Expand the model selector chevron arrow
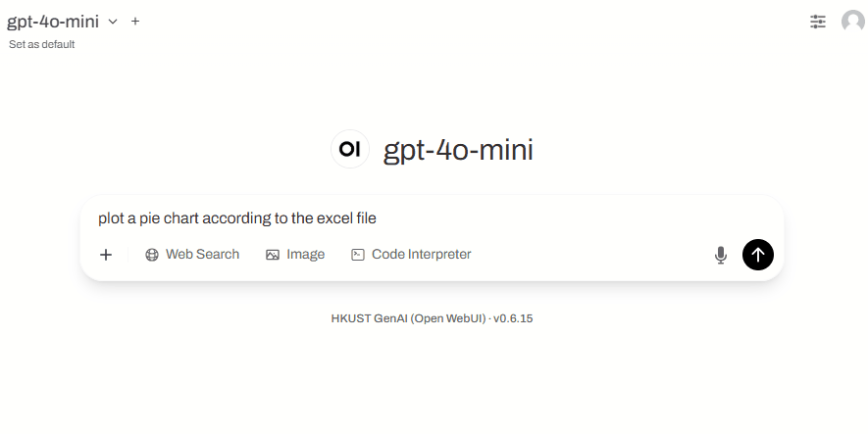The width and height of the screenshot is (868, 434). [x=113, y=22]
